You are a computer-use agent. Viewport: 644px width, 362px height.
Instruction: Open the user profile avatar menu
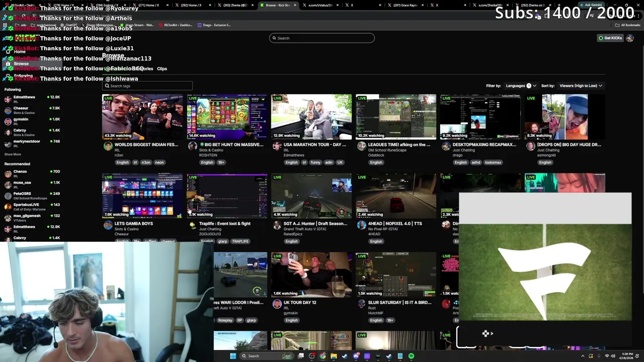pos(630,38)
